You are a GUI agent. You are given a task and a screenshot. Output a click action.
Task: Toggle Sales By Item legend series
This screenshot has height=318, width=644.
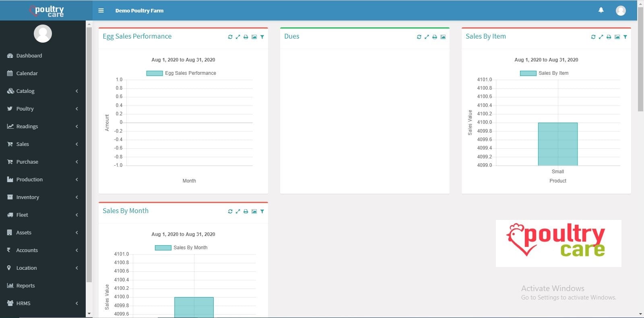pos(544,73)
